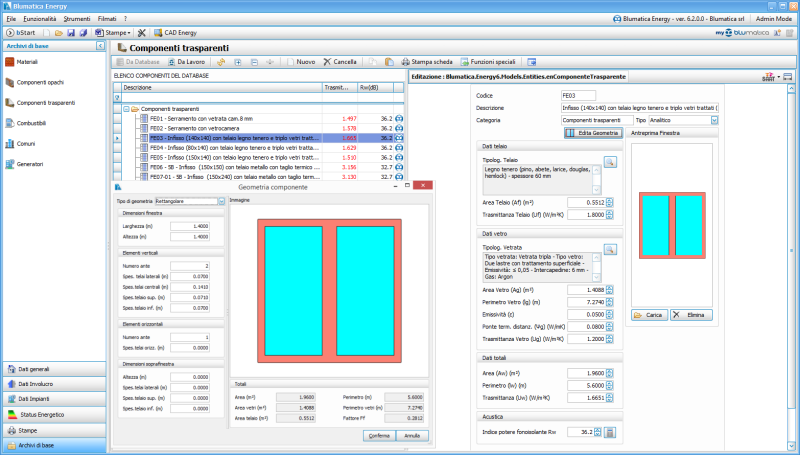Open the ? help menu

pyautogui.click(x=126, y=19)
